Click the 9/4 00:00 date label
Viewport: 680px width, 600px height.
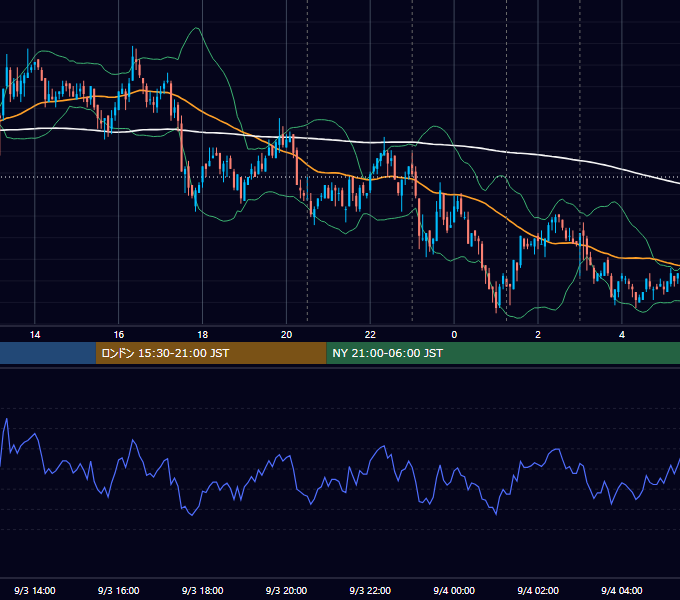point(454,590)
